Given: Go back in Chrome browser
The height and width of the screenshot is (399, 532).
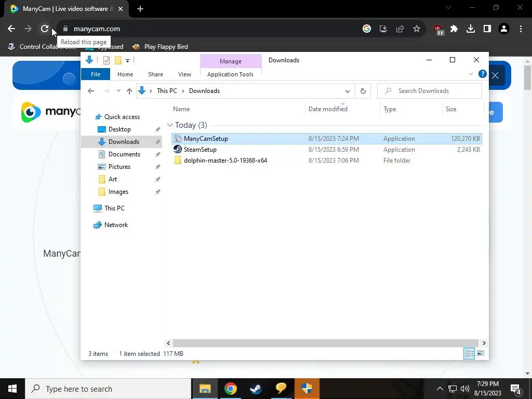Looking at the screenshot, I should pyautogui.click(x=11, y=29).
